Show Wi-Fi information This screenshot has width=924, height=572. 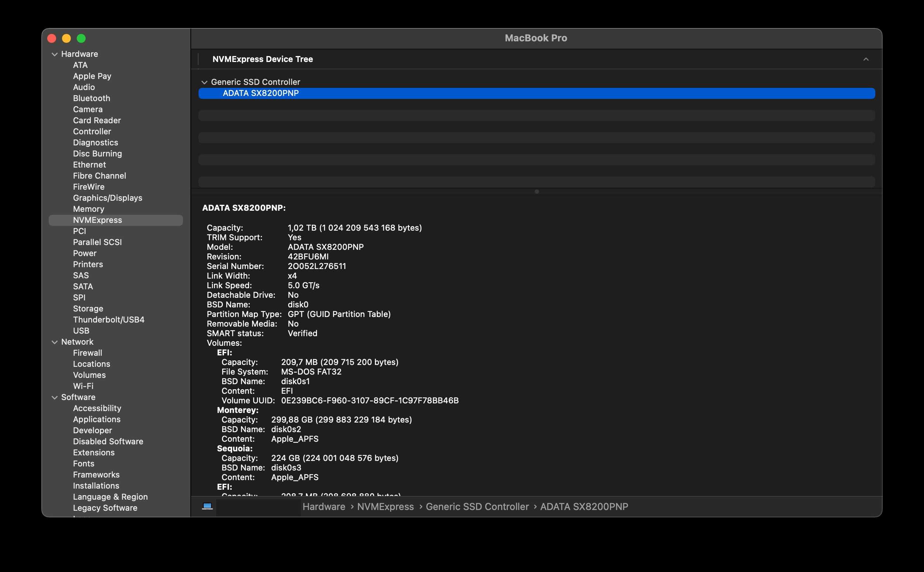[83, 386]
